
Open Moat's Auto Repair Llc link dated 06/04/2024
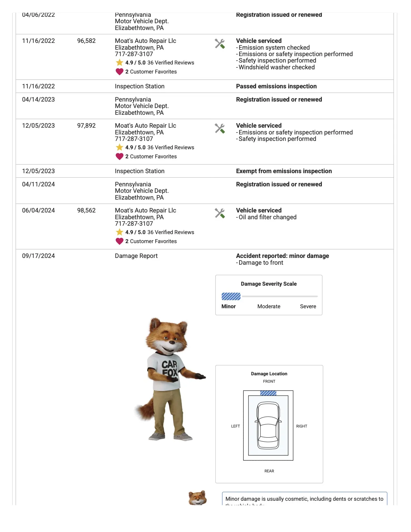click(x=145, y=211)
